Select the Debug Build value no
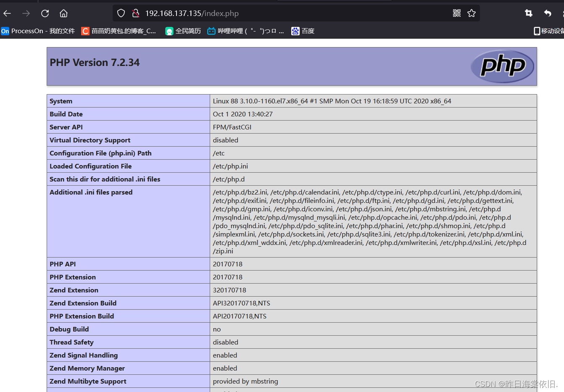564x392 pixels. point(217,329)
